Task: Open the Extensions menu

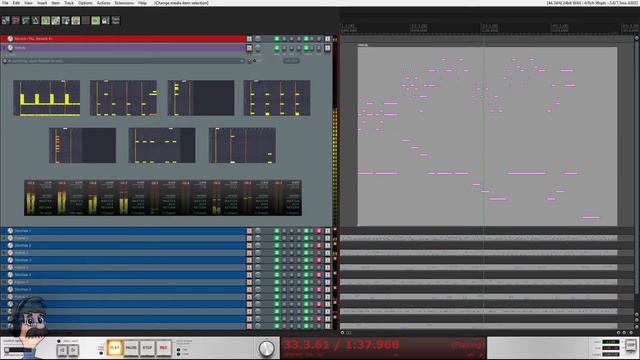Action: 124,3
